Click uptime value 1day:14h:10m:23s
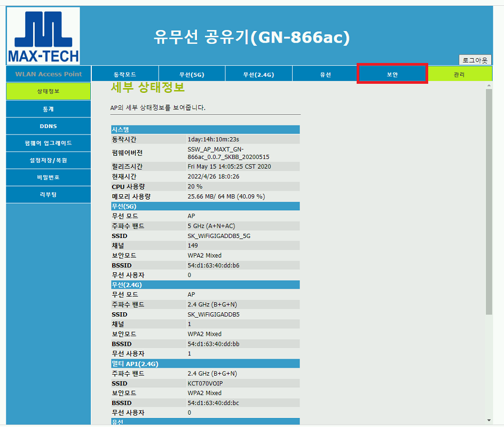 click(214, 139)
